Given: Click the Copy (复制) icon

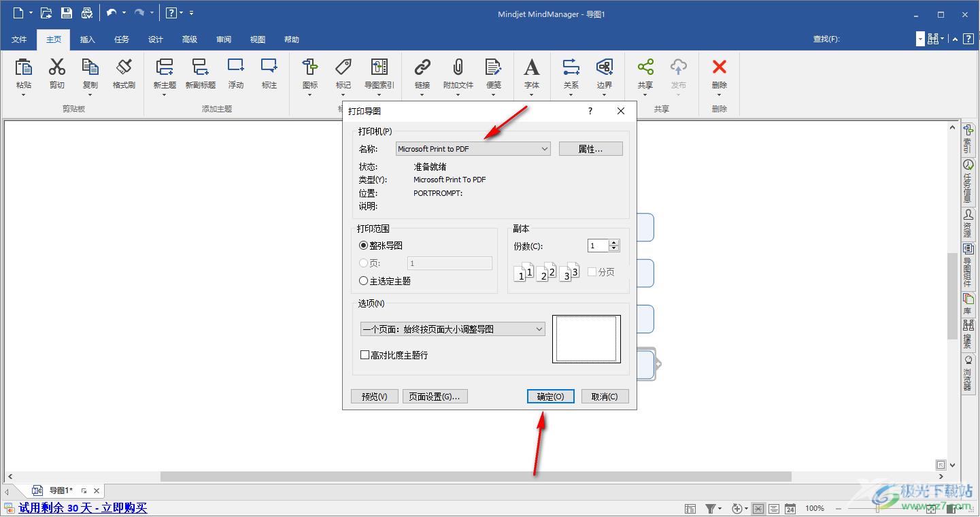Looking at the screenshot, I should pos(90,67).
